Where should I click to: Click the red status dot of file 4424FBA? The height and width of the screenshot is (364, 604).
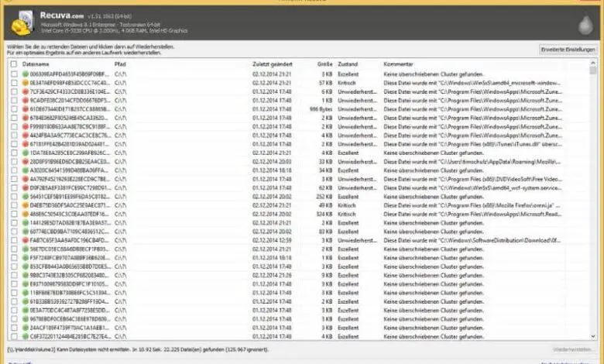[26, 136]
